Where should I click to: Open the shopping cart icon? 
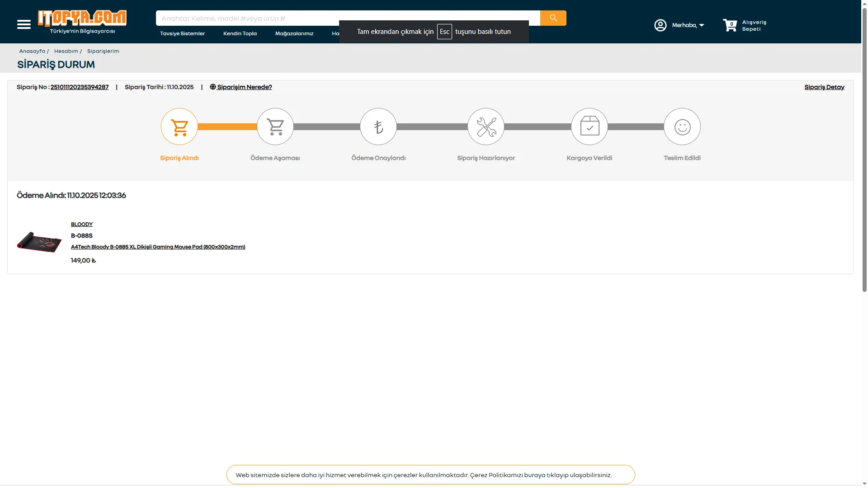tap(730, 25)
